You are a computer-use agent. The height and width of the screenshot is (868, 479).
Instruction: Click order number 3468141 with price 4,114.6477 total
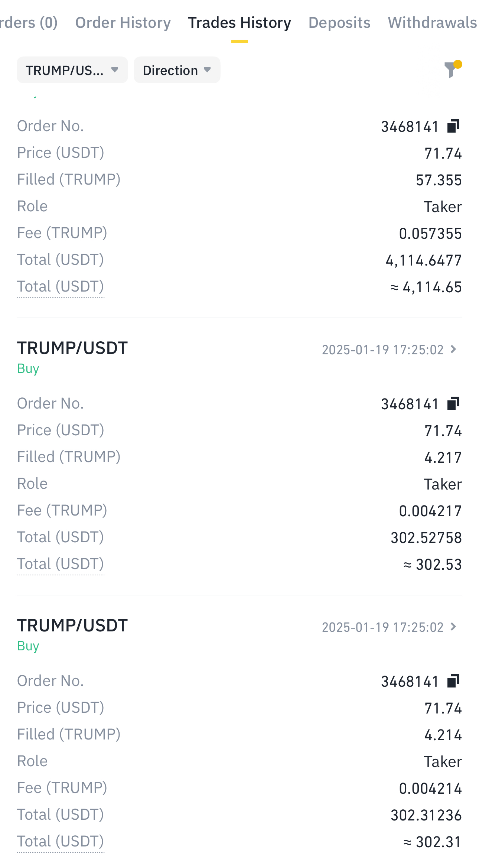(410, 127)
